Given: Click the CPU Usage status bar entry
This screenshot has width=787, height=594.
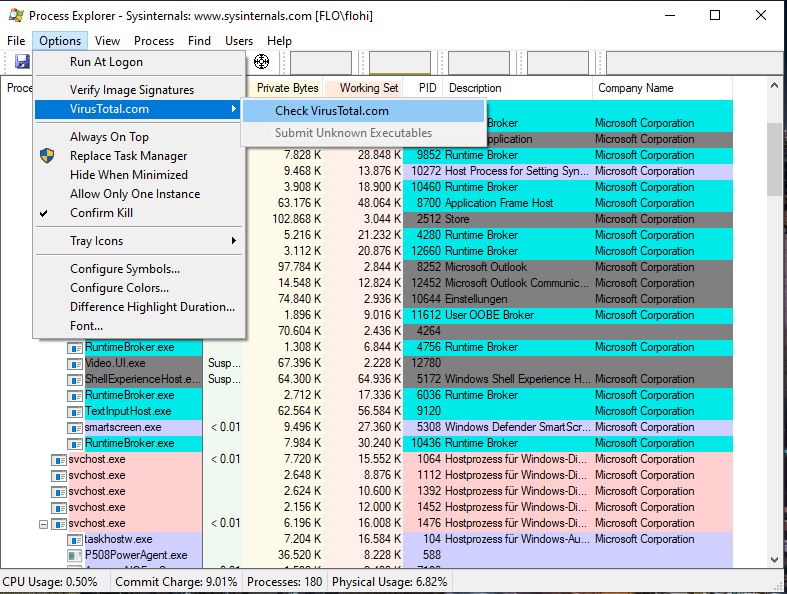Looking at the screenshot, I should 50,582.
